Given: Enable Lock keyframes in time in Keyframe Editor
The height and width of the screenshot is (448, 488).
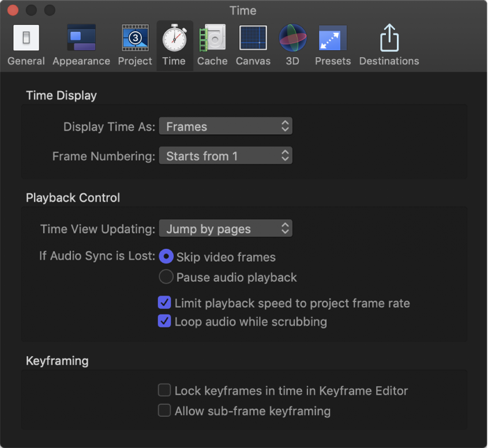Looking at the screenshot, I should coord(164,390).
